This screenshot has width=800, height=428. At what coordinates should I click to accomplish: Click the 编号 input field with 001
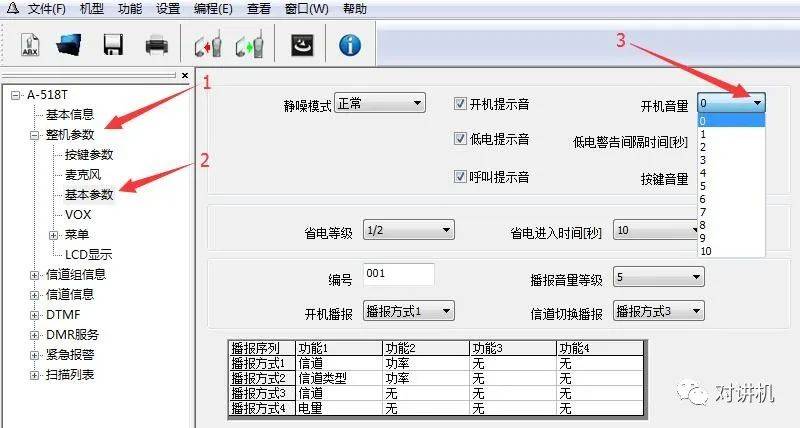398,274
